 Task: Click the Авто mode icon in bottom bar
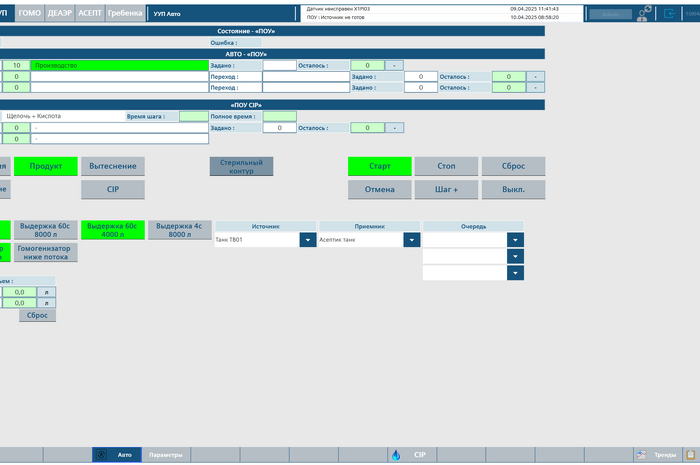pyautogui.click(x=100, y=455)
